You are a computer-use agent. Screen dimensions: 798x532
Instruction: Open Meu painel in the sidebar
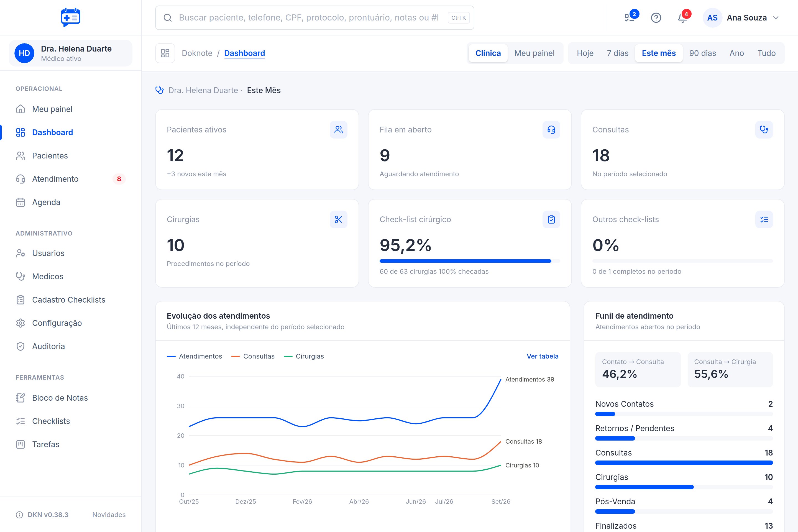pyautogui.click(x=71, y=109)
